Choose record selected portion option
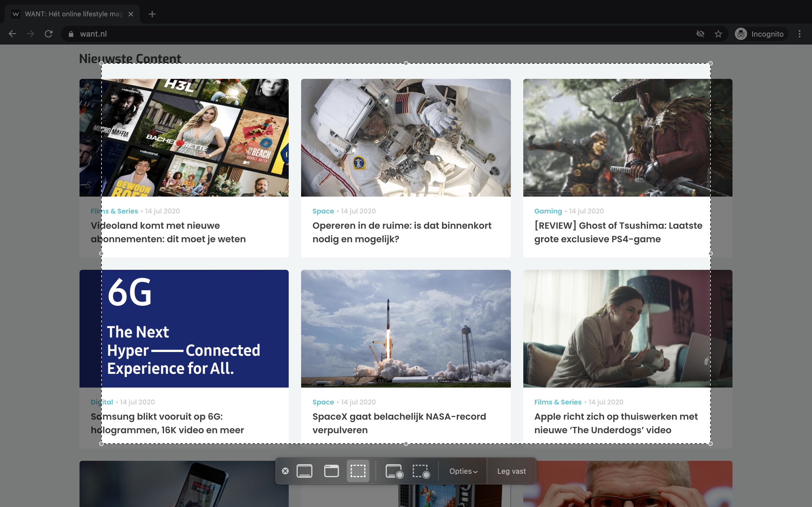 421,471
